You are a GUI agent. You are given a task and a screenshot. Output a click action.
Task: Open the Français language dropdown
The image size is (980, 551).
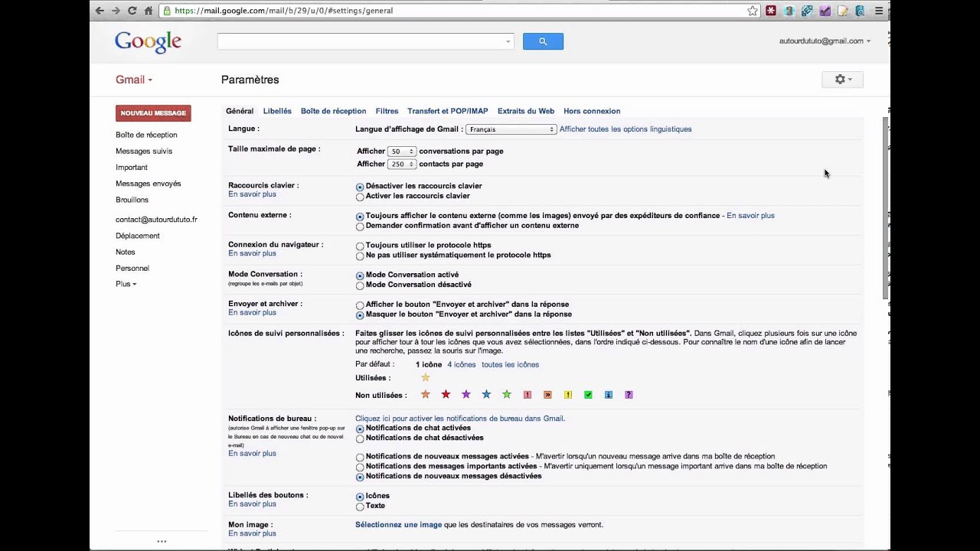click(x=511, y=129)
